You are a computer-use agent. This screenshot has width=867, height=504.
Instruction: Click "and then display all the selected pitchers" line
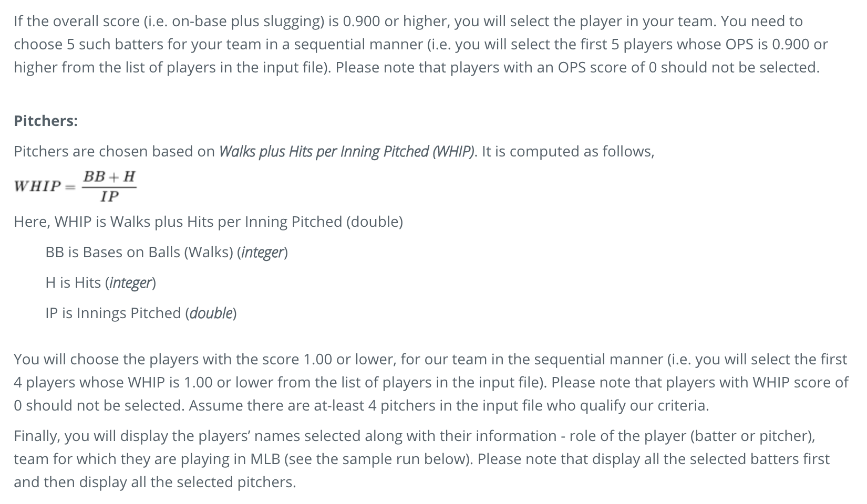(154, 482)
